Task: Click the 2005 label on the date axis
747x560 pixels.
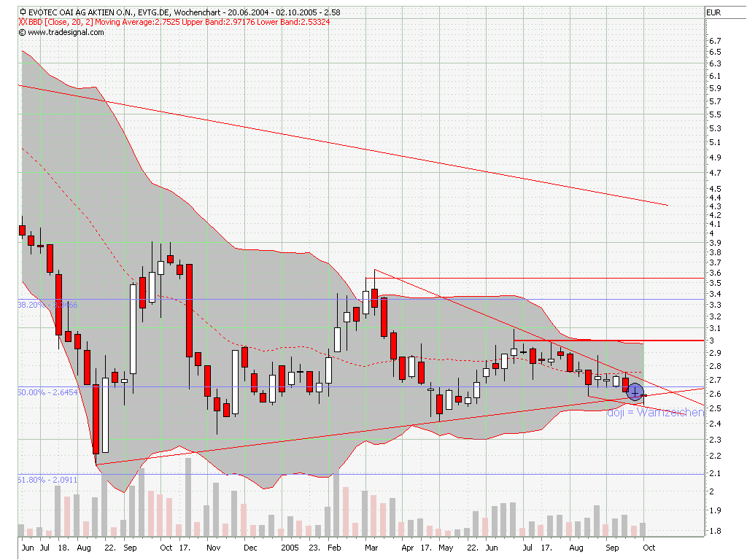Action: coord(290,546)
